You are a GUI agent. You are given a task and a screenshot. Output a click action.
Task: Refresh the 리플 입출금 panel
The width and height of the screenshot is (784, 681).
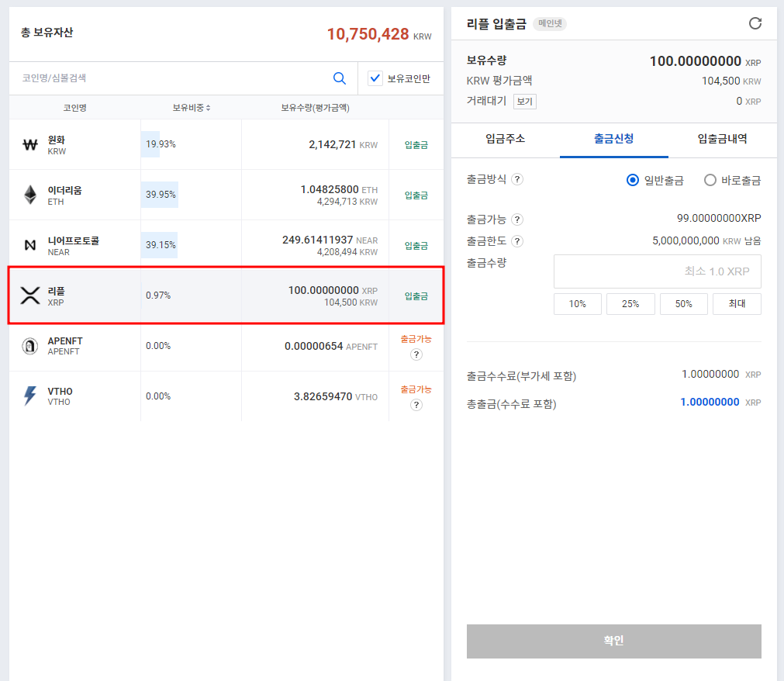click(x=755, y=23)
